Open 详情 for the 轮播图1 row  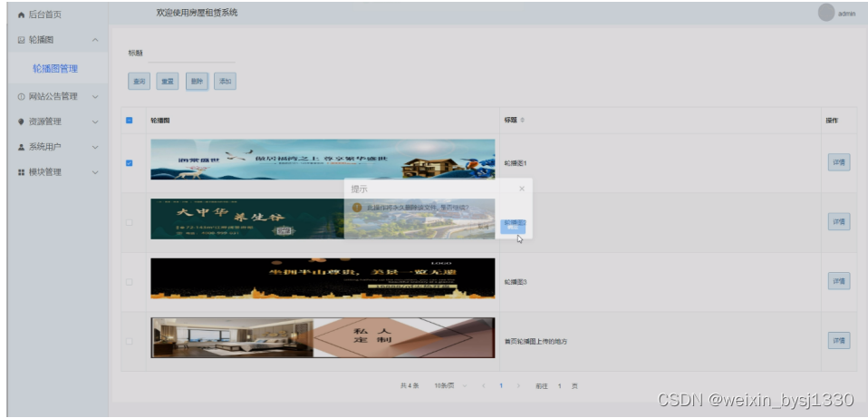[839, 162]
